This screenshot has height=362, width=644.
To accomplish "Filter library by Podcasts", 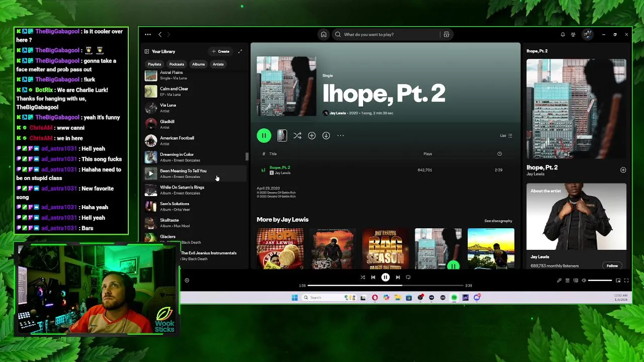I will 177,64.
